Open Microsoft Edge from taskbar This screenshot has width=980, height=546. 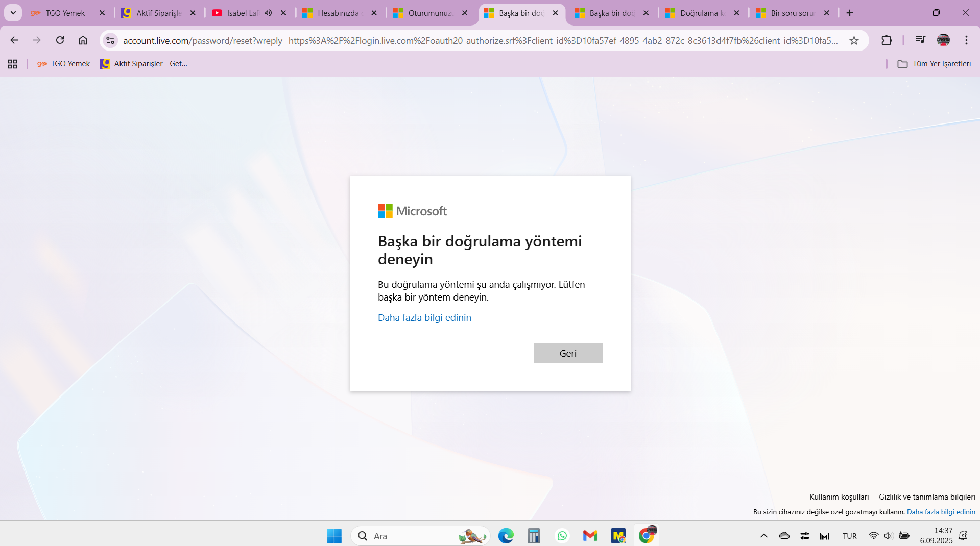[x=506, y=536]
